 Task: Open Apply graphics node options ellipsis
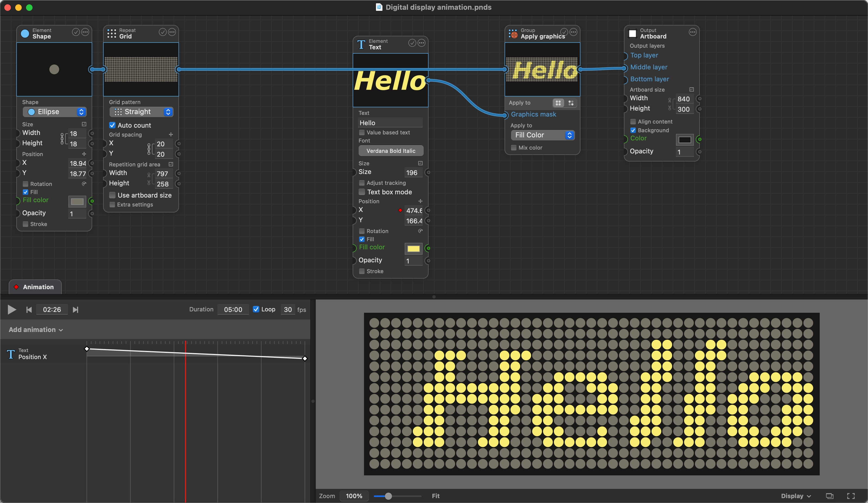(x=573, y=32)
